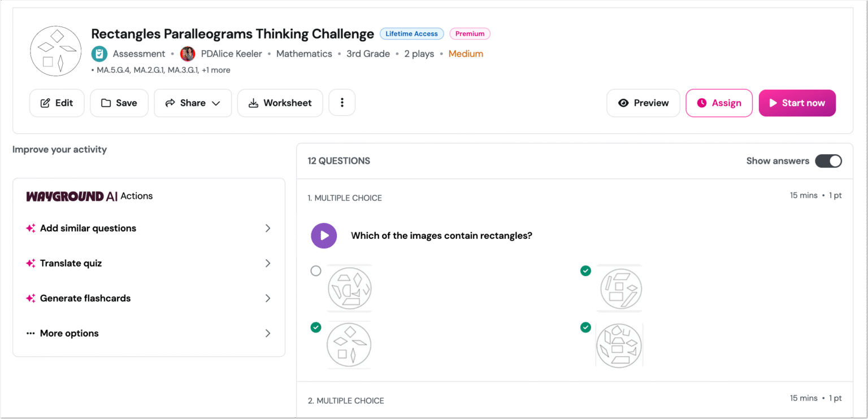Click the Lifetime Access badge
The image size is (868, 419).
(x=411, y=33)
